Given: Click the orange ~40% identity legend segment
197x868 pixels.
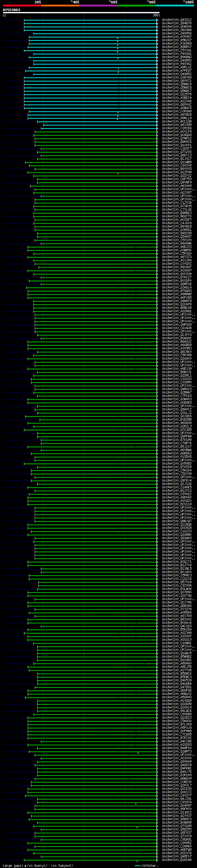Looking at the screenshot, I should [x=60, y=6].
